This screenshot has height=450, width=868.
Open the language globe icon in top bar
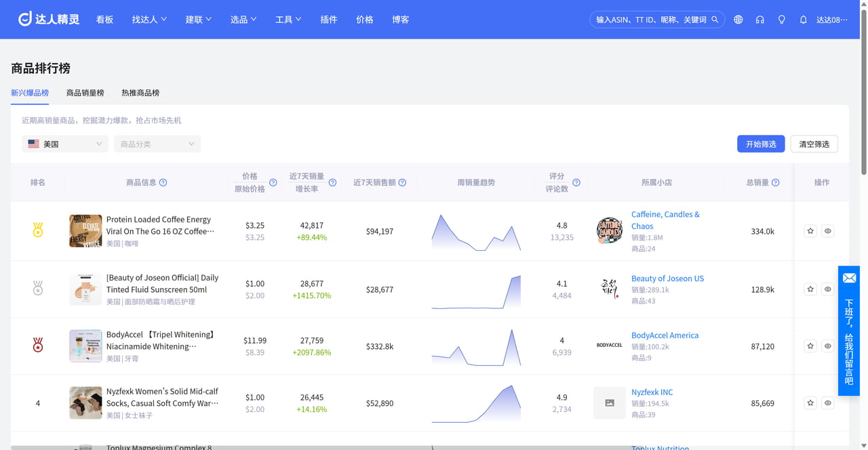click(x=738, y=20)
